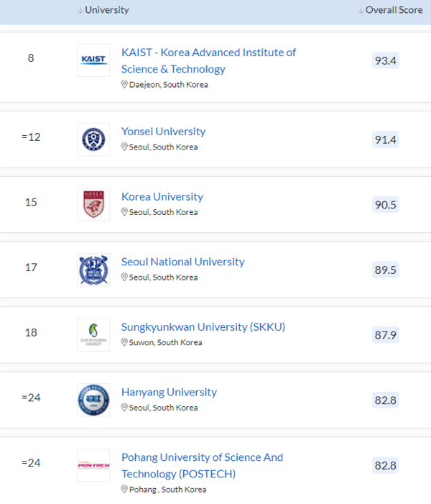Screen dimensions: 431x504
Task: Click the Sungkyunkwan University leaf logo
Action: coord(93,334)
